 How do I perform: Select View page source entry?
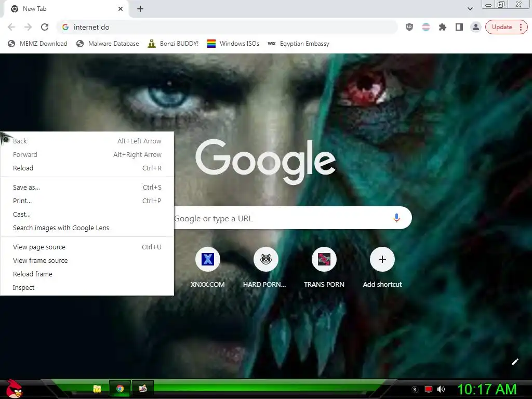point(87,247)
